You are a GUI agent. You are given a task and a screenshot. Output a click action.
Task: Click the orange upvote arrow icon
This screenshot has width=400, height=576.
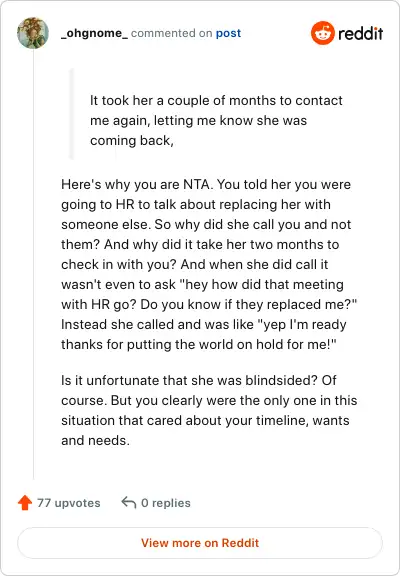pyautogui.click(x=25, y=503)
